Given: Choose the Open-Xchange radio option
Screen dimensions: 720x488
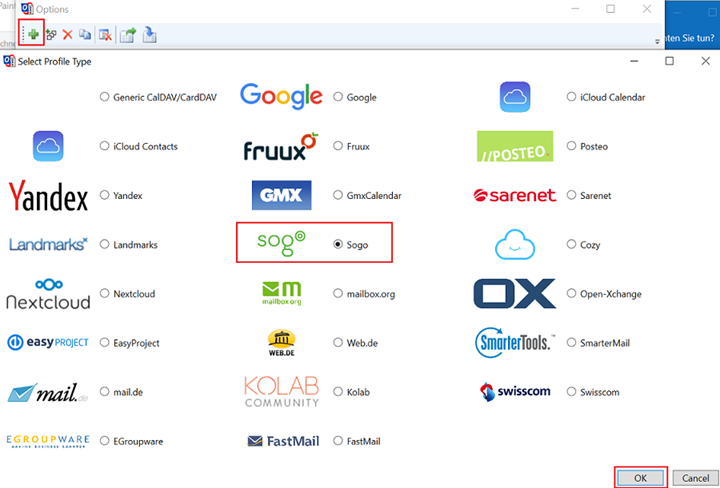Looking at the screenshot, I should coord(571,294).
